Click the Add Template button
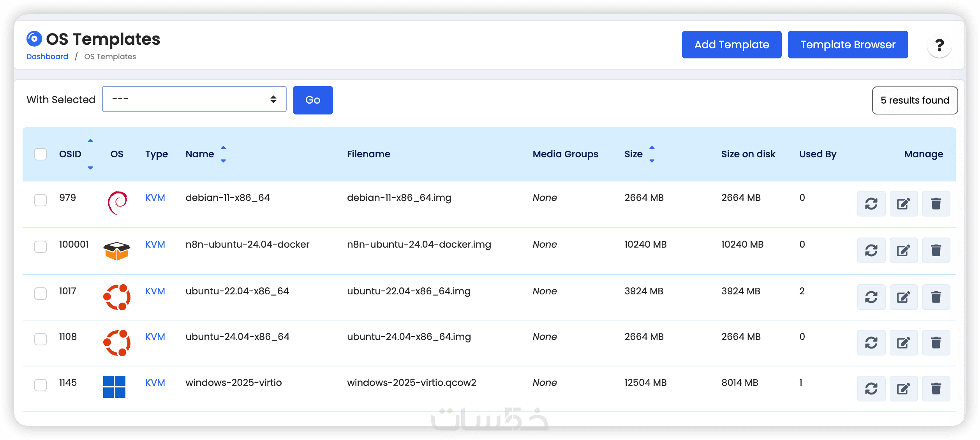The width and height of the screenshot is (980, 440). click(731, 45)
